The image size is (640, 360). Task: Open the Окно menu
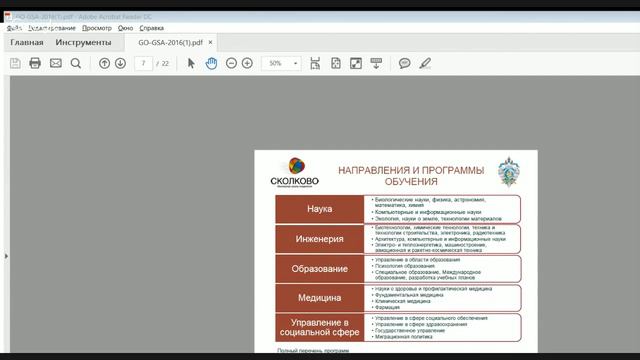[x=125, y=28]
